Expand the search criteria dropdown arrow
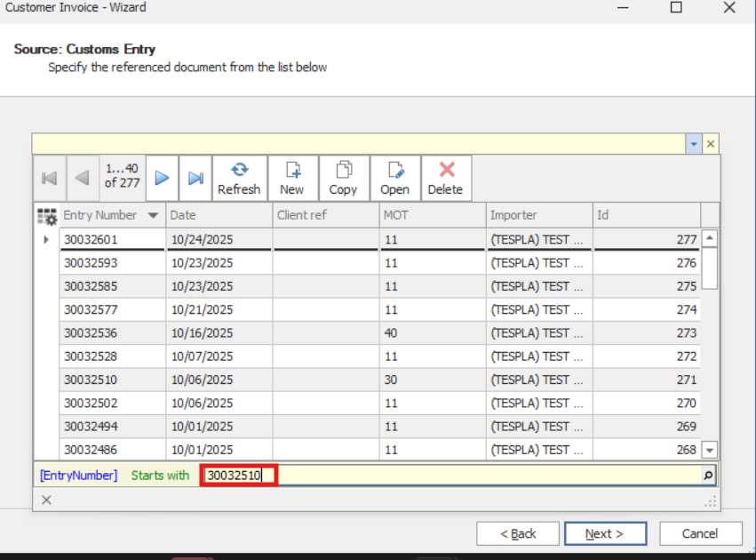Viewport: 756px width, 560px height. click(x=694, y=143)
